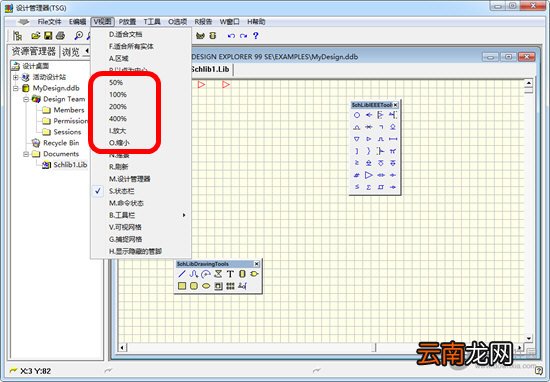
Task: Open the File文件 menu
Action: click(x=49, y=22)
